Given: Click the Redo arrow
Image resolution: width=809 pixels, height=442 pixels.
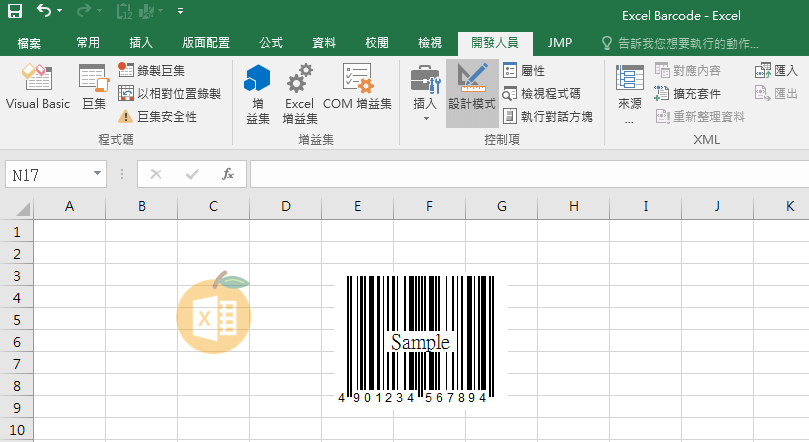Looking at the screenshot, I should coord(84,11).
